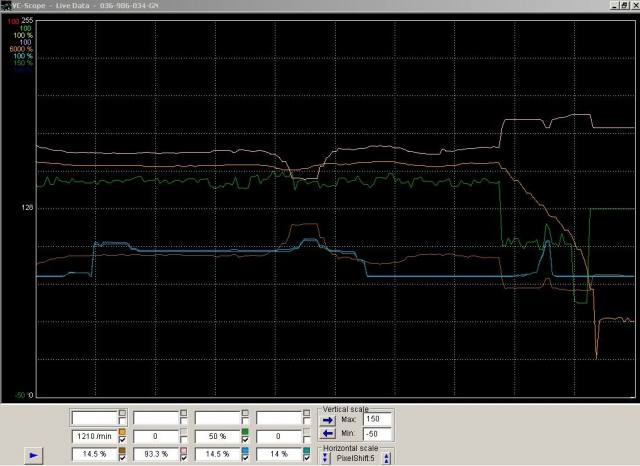Screen dimensions: 640x466
Task: Close the VE-Scope window
Action: point(630,5)
